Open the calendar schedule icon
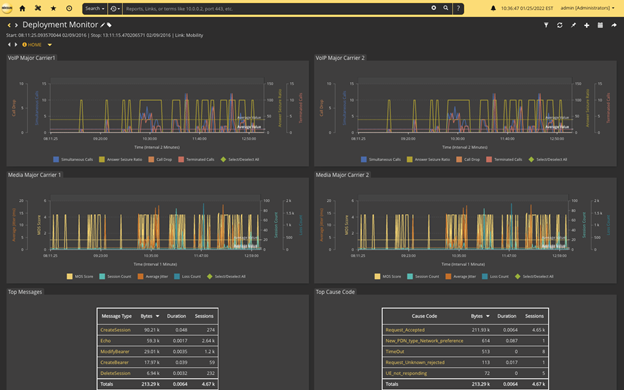The height and width of the screenshot is (390, 624). 600,25
